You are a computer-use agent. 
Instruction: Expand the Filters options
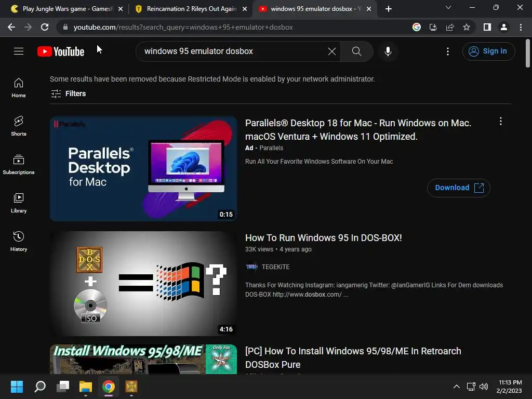tap(68, 94)
